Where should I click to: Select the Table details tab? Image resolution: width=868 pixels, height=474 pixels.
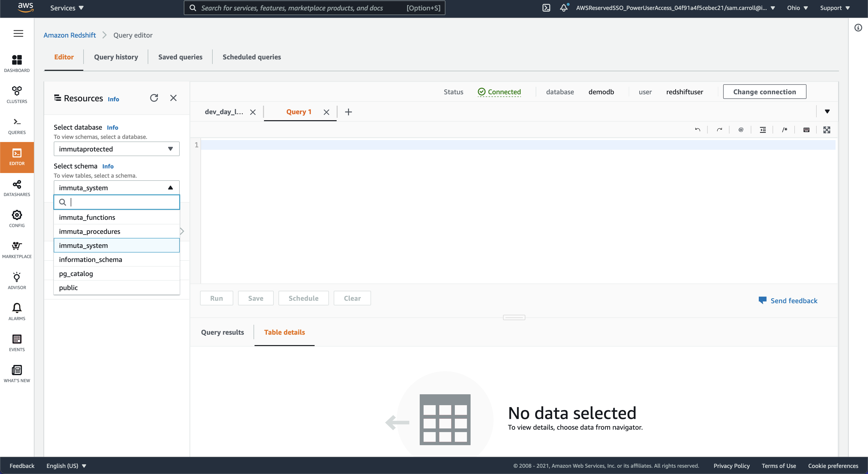(x=284, y=332)
